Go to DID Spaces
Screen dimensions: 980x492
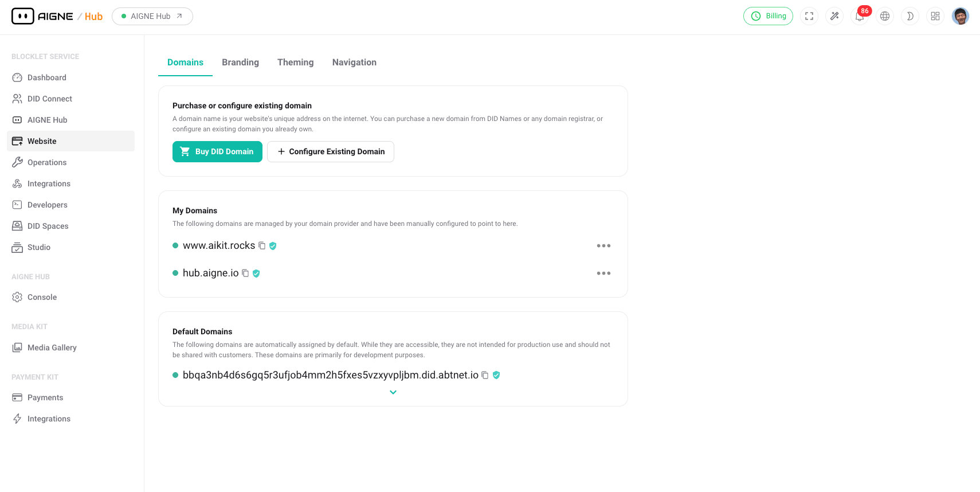pyautogui.click(x=48, y=225)
